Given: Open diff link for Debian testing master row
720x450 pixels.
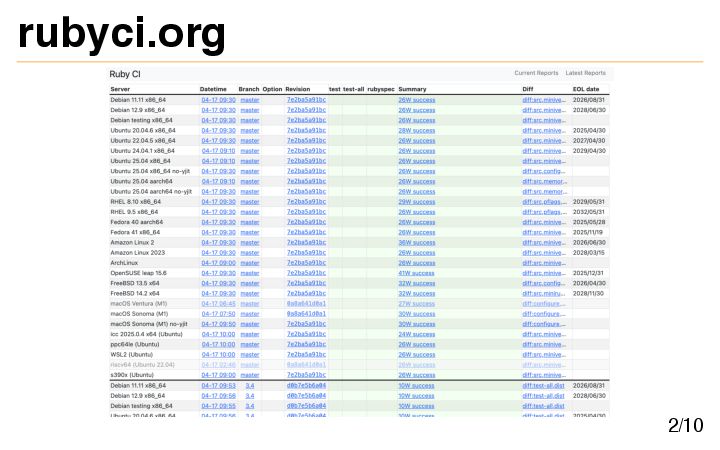Looking at the screenshot, I should click(x=544, y=120).
